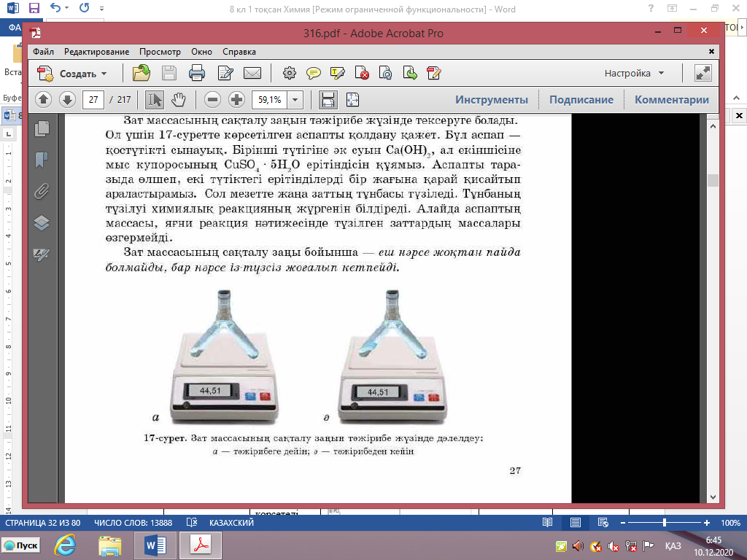Activate the Hand pan tool
The image size is (747, 560).
179,100
